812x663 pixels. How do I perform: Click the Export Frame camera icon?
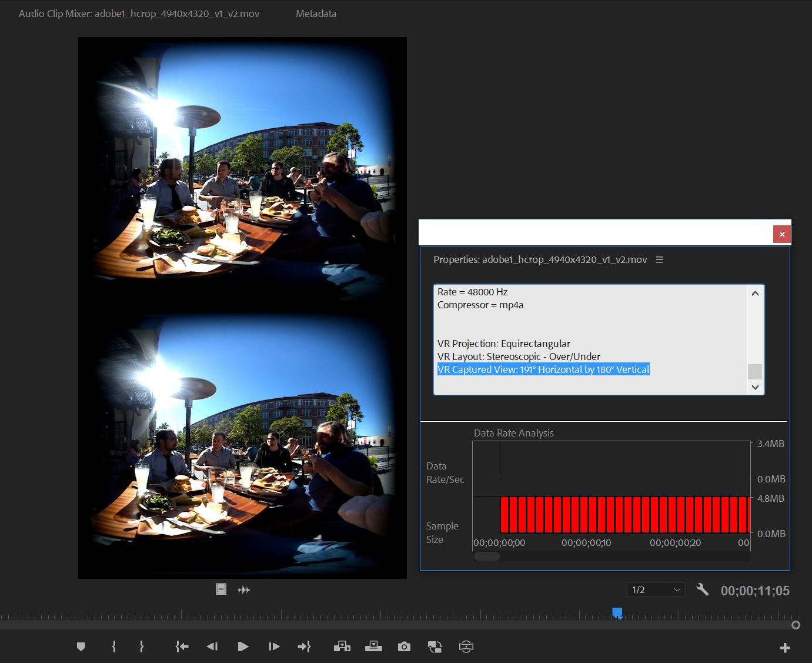pyautogui.click(x=404, y=646)
